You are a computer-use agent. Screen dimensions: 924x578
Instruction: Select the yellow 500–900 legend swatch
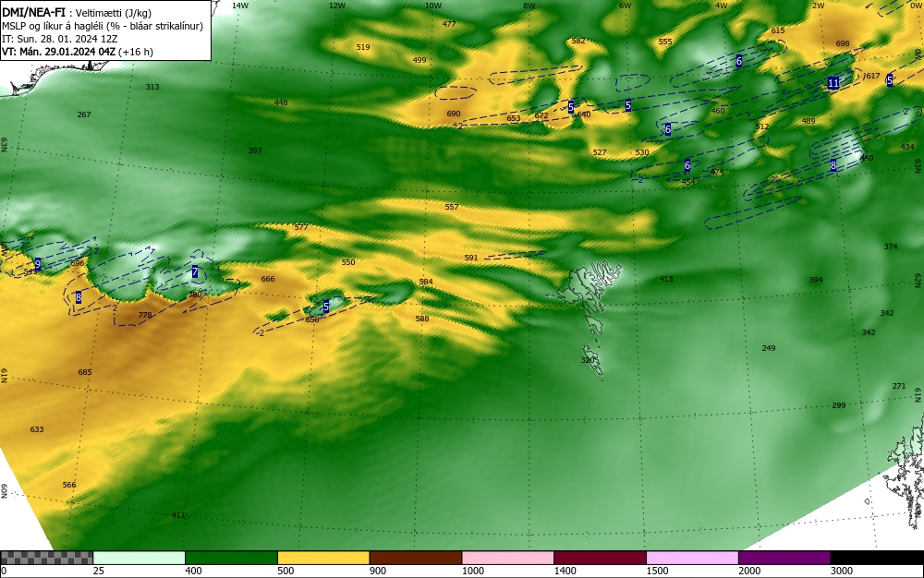pos(323,558)
